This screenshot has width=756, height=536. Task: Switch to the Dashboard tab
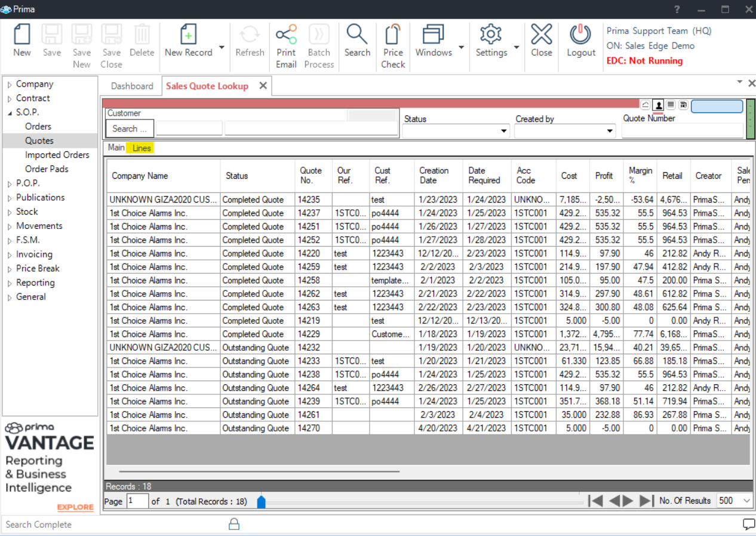point(132,86)
